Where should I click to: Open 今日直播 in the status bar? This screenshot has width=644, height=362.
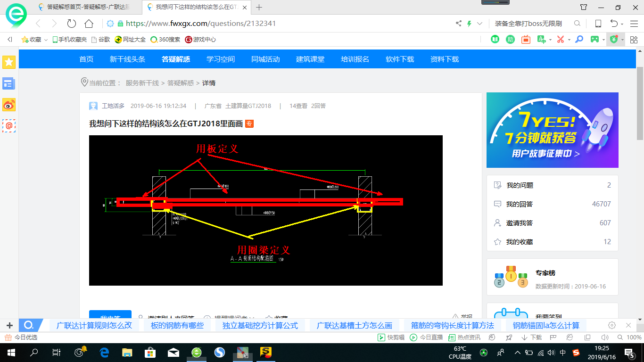pos(426,337)
